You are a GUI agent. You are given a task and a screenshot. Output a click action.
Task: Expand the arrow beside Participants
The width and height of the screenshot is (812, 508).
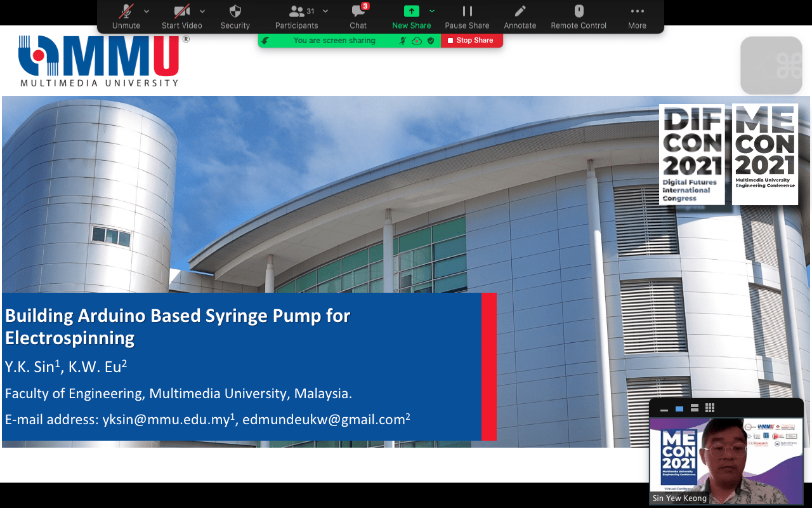[325, 11]
